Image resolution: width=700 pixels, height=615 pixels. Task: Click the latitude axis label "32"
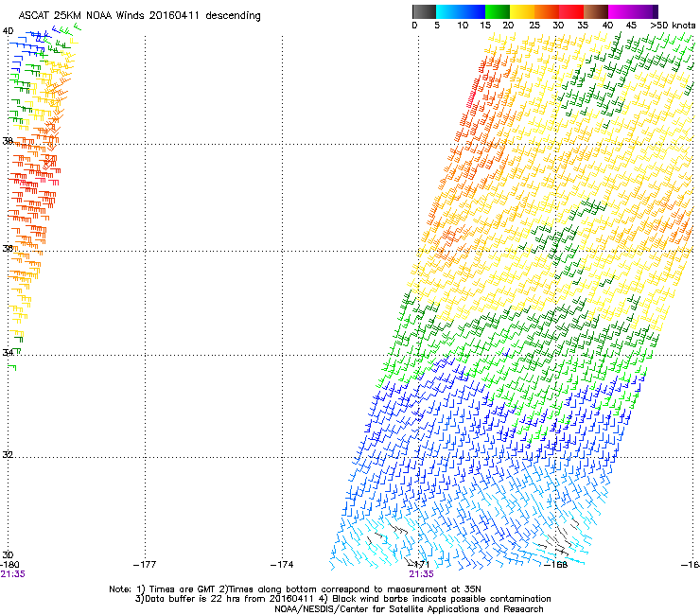tap(8, 455)
